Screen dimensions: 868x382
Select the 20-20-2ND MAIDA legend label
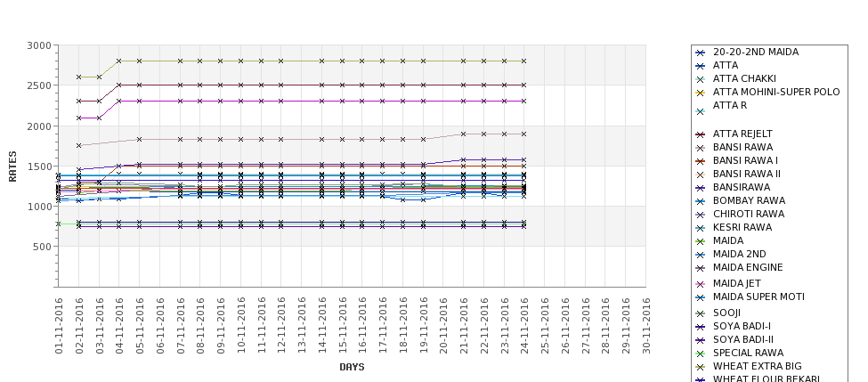pyautogui.click(x=756, y=52)
